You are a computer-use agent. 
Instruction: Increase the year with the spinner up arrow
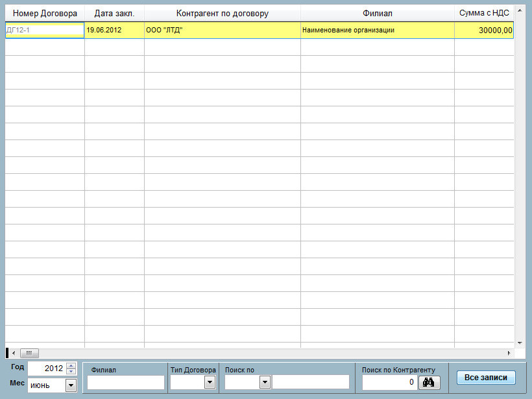pyautogui.click(x=71, y=365)
